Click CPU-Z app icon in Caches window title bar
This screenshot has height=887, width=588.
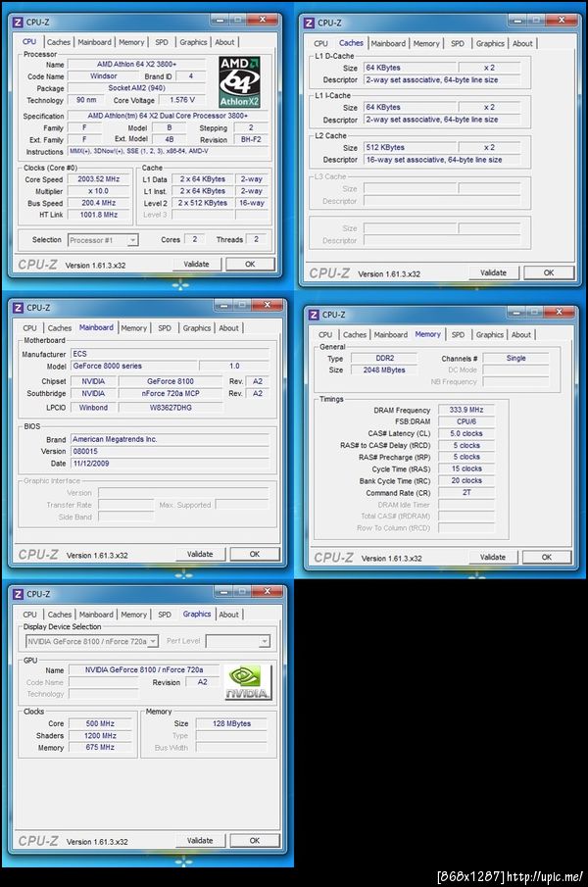coord(309,23)
